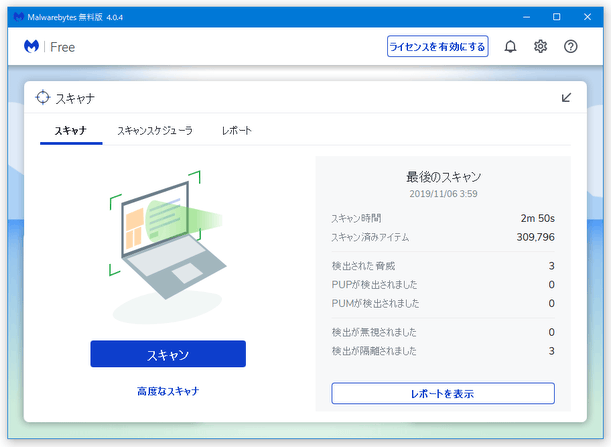
Task: Click the 検出が無視されました label
Action: point(374,332)
